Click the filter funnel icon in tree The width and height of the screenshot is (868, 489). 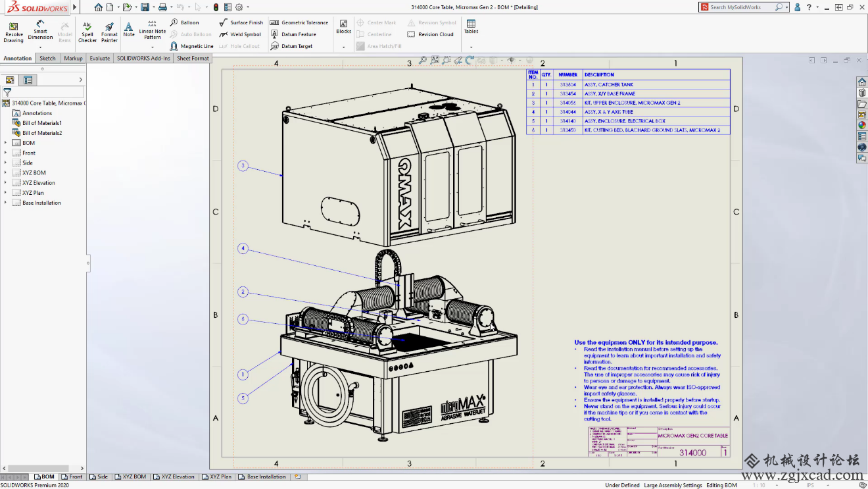(x=7, y=92)
